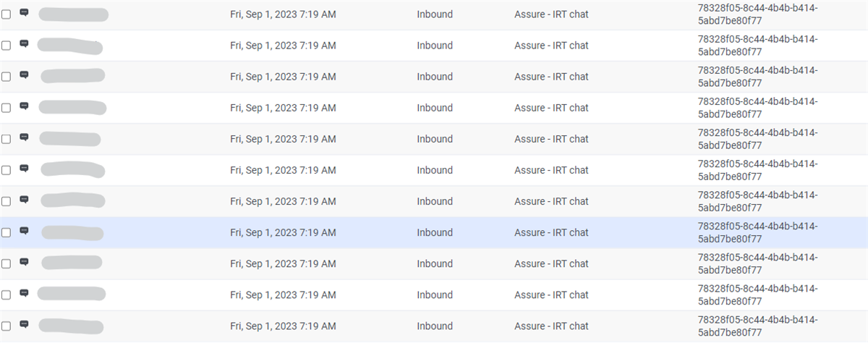868x343 pixels.
Task: Click the fifth row's chat bubble icon
Action: click(x=24, y=137)
